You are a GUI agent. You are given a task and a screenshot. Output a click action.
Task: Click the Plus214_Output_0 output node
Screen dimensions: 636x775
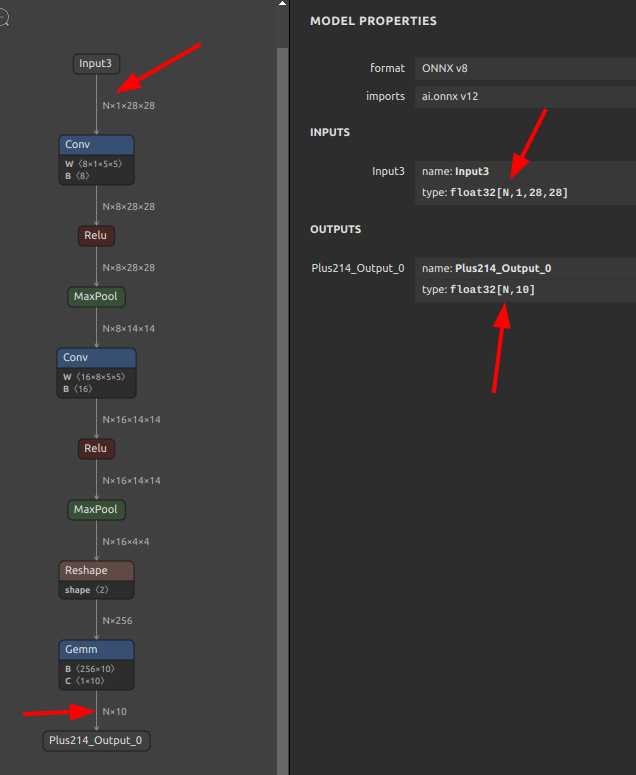[96, 740]
